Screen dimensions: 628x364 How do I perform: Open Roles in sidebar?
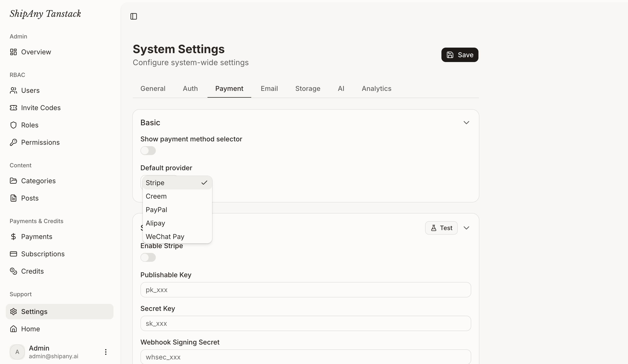coord(60,125)
